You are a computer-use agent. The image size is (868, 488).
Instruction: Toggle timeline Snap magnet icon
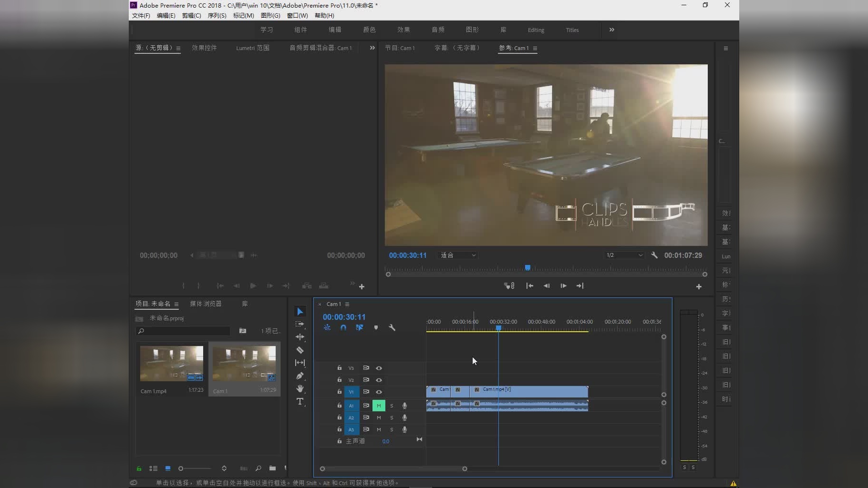pyautogui.click(x=343, y=327)
